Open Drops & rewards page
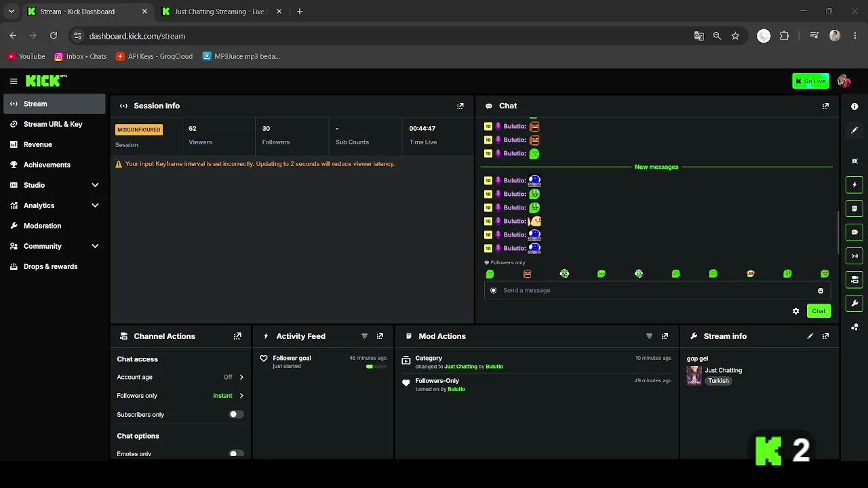This screenshot has height=488, width=868. click(x=54, y=266)
